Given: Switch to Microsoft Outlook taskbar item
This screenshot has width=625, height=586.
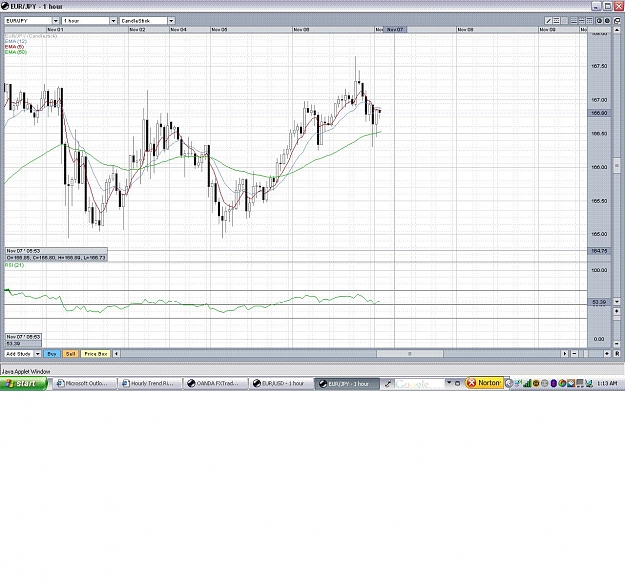Looking at the screenshot, I should pos(85,383).
